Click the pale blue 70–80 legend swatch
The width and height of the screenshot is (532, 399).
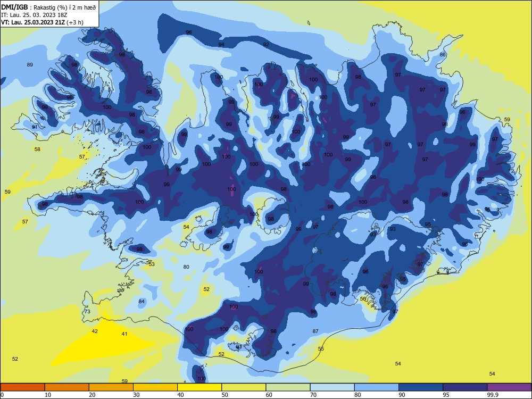[x=332, y=387]
